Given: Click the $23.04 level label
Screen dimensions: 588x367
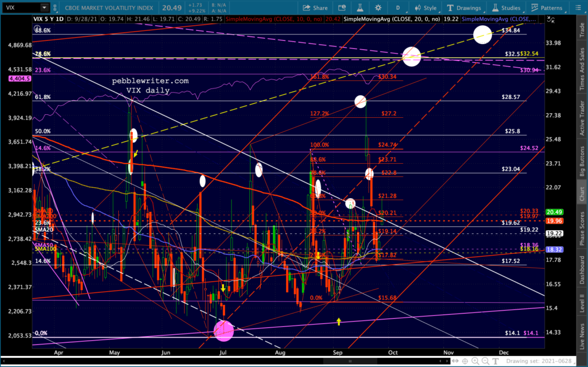Looking at the screenshot, I should pos(510,169).
